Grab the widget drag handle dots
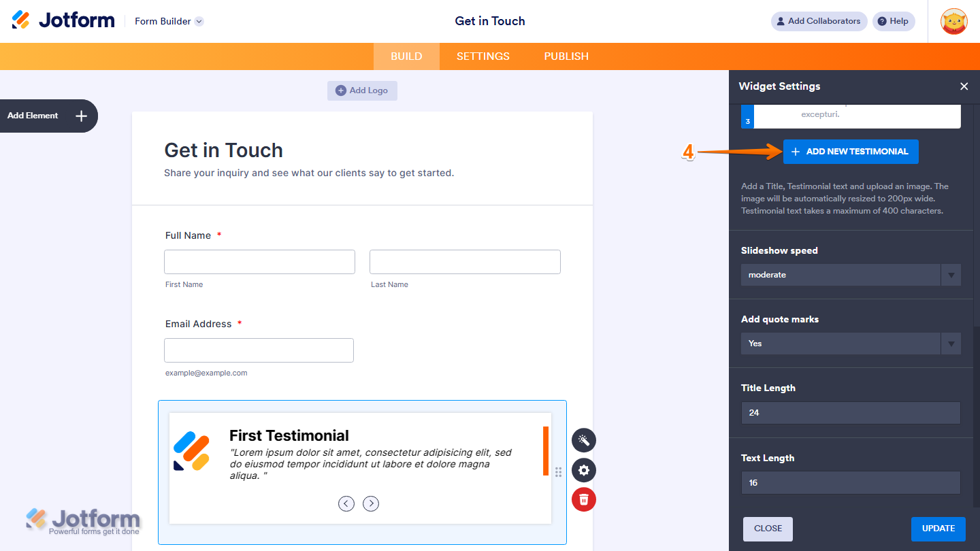The width and height of the screenshot is (980, 551). pos(558,471)
